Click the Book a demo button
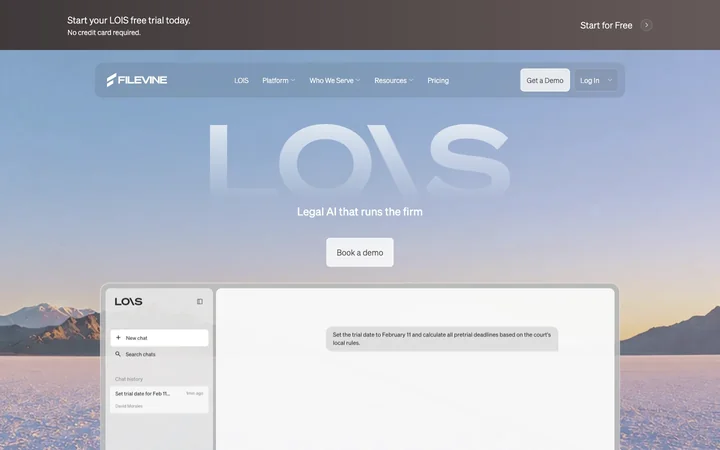720x450 pixels. click(360, 253)
